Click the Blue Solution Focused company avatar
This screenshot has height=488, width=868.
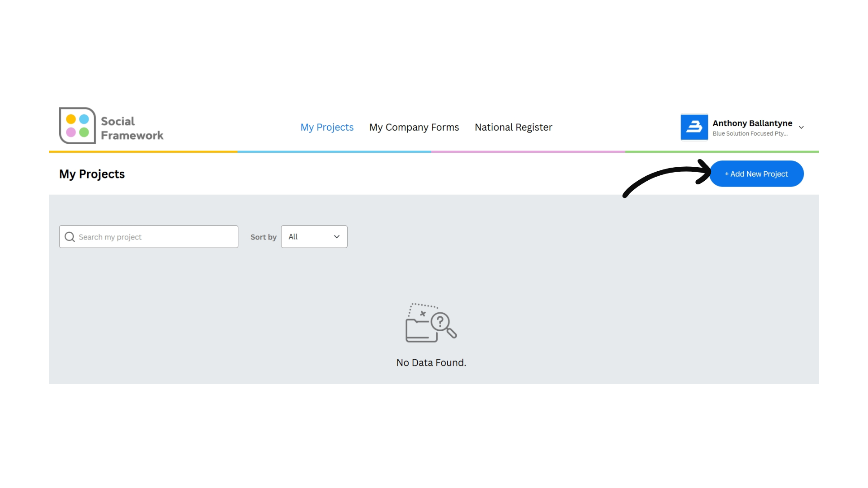pos(694,127)
